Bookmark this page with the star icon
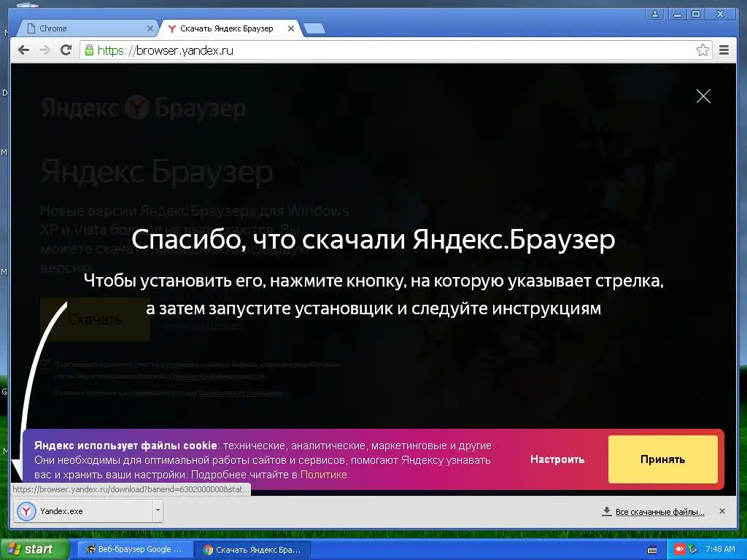Viewport: 747px width, 560px height. pos(703,50)
